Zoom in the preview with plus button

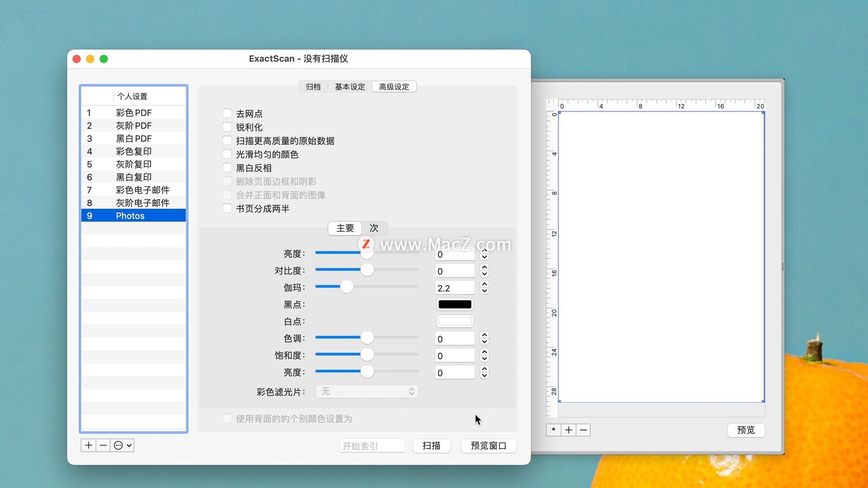coord(569,430)
